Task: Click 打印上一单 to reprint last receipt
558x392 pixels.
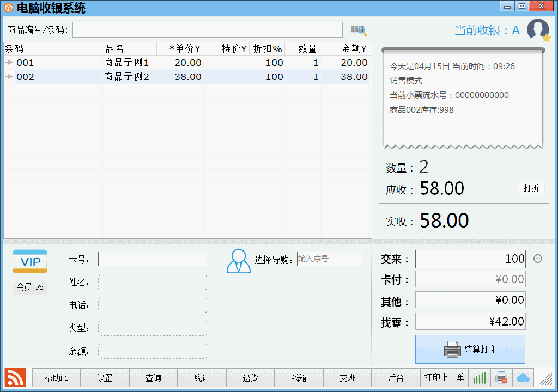Action: point(444,377)
